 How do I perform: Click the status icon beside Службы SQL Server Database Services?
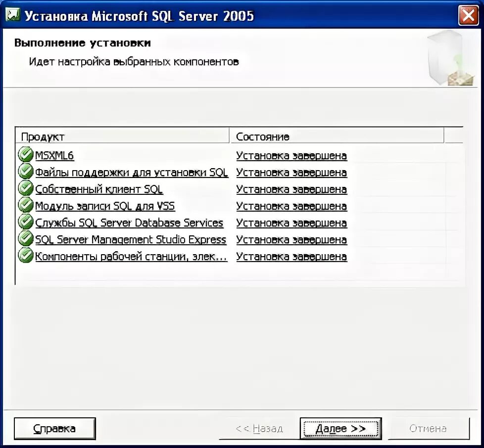point(26,222)
